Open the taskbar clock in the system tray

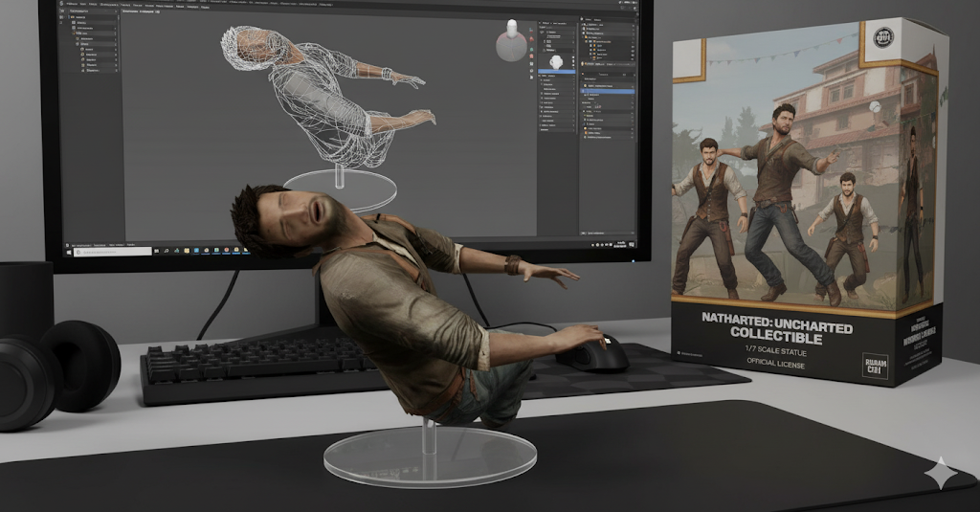pos(622,244)
